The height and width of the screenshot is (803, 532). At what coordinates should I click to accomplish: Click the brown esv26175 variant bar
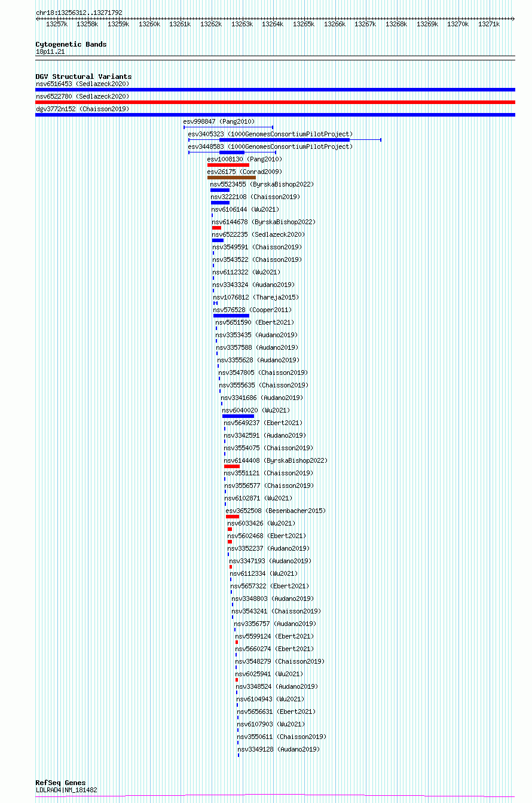point(231,178)
